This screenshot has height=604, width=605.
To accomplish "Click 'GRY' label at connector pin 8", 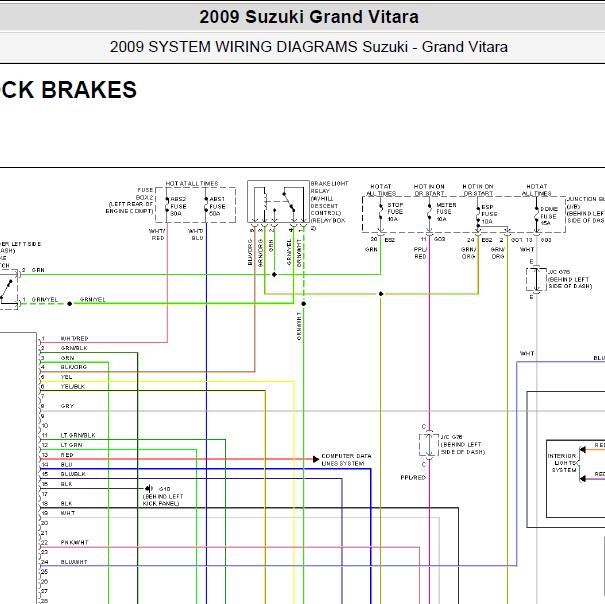I will (67, 406).
